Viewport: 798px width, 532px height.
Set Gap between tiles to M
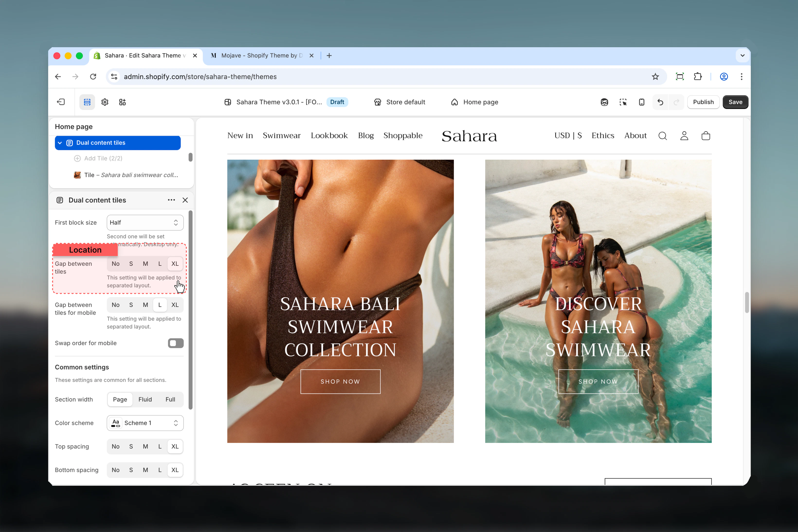coord(145,264)
